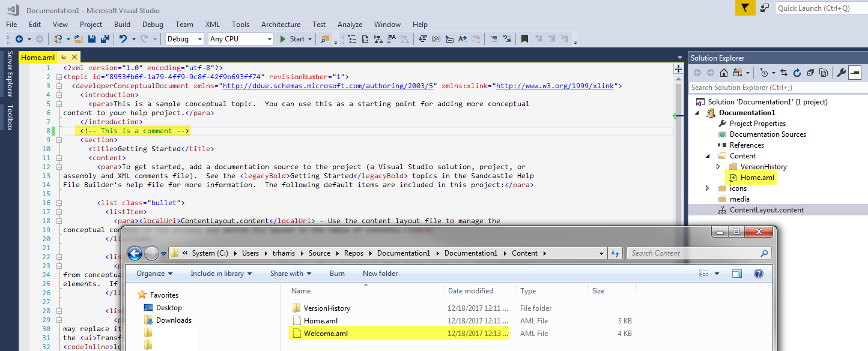Click the Save All toolbar icon

pyautogui.click(x=105, y=39)
